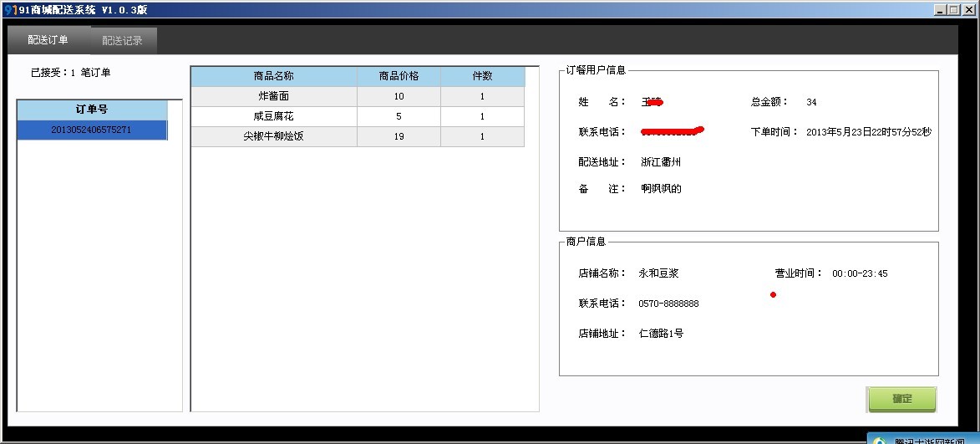Click the delivery address 浙江衢州
This screenshot has width=980, height=444.
pyautogui.click(x=661, y=162)
